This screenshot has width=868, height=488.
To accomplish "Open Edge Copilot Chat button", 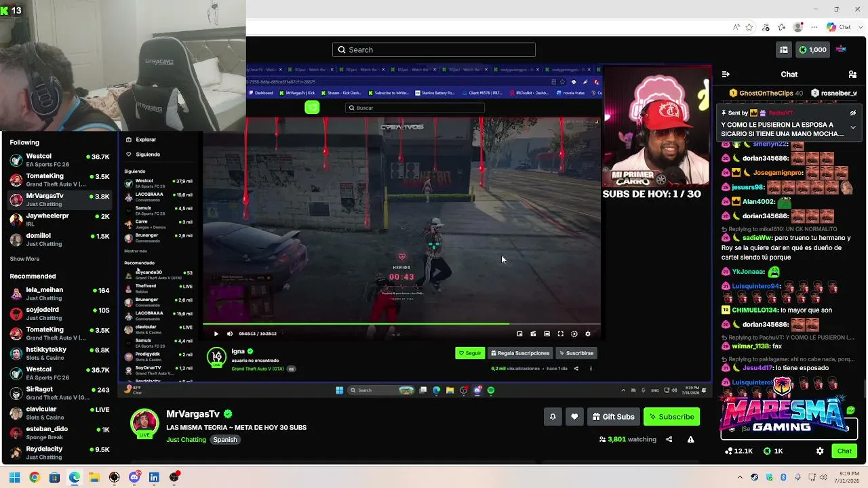I will coord(838,27).
